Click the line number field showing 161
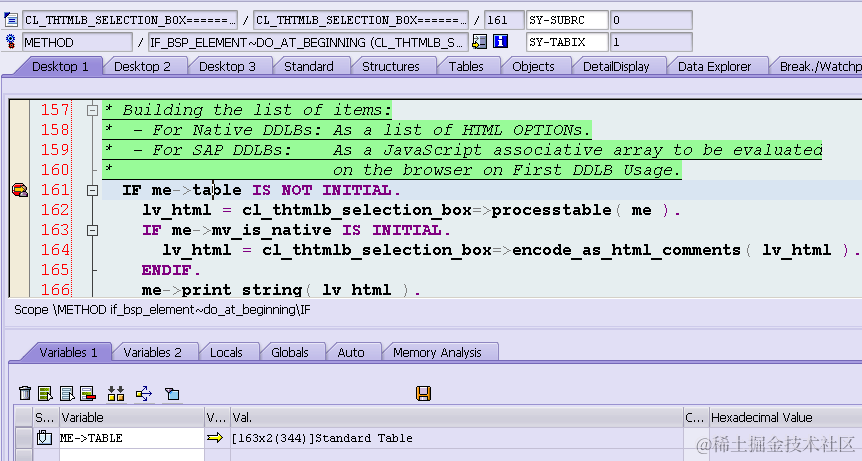The image size is (862, 461). tap(504, 20)
